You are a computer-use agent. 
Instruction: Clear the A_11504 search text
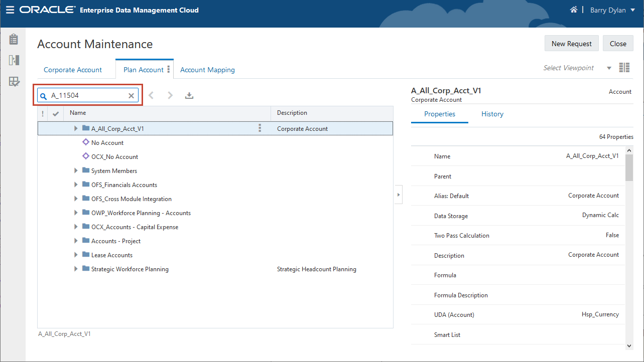pos(131,96)
